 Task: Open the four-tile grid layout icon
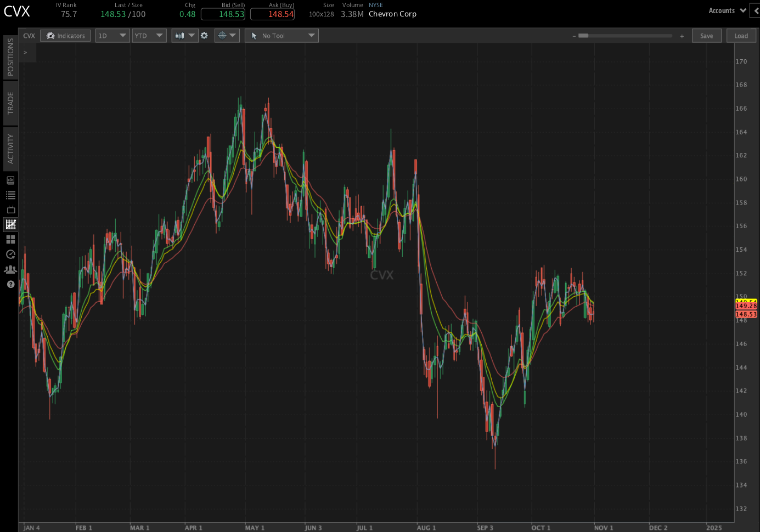pos(10,240)
